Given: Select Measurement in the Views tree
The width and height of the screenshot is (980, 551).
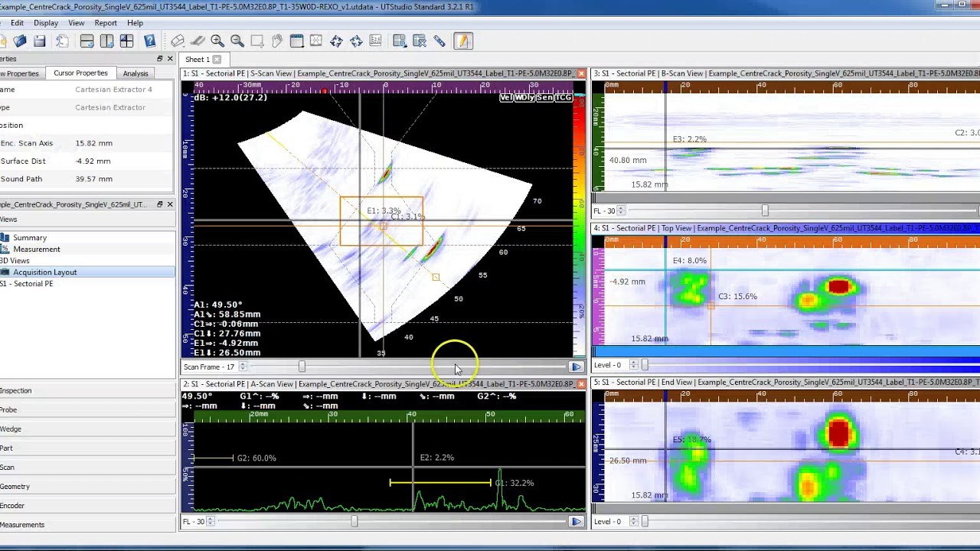Looking at the screenshot, I should [x=36, y=249].
